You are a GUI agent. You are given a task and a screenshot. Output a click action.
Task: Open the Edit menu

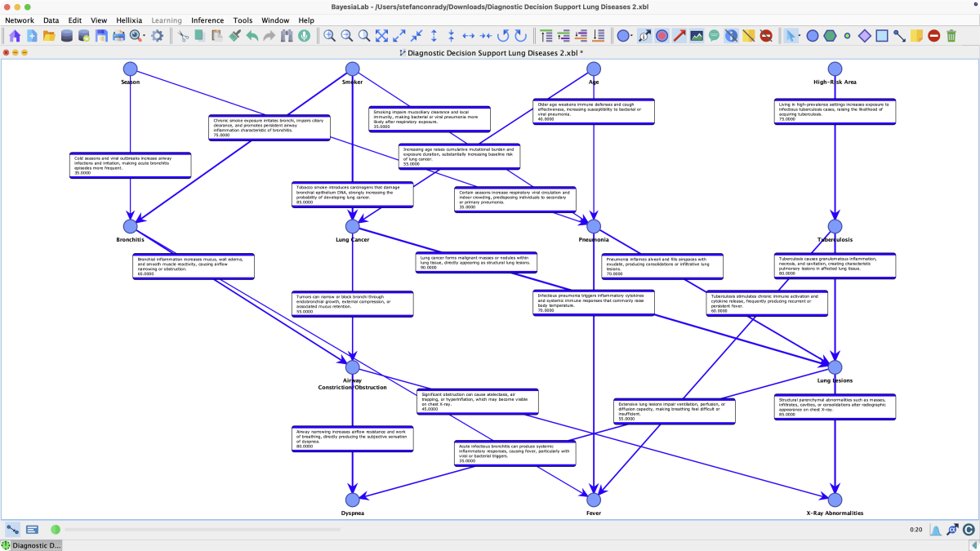[x=74, y=20]
